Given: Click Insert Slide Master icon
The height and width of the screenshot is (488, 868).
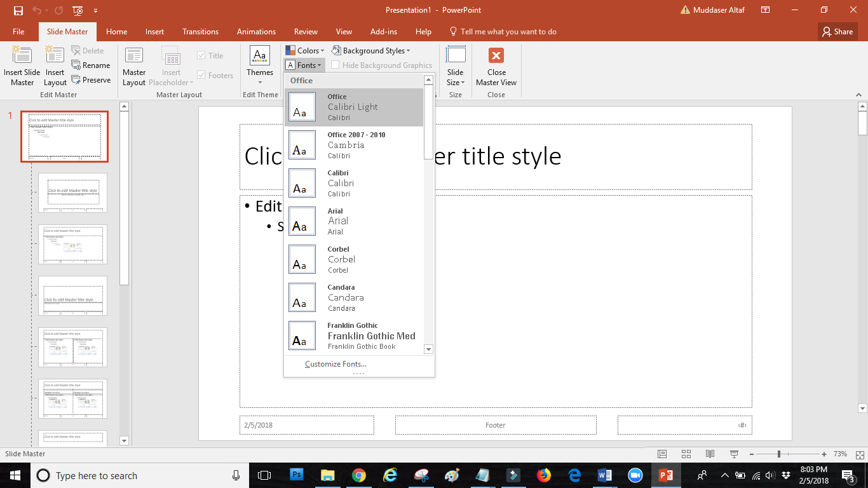Looking at the screenshot, I should [x=22, y=66].
